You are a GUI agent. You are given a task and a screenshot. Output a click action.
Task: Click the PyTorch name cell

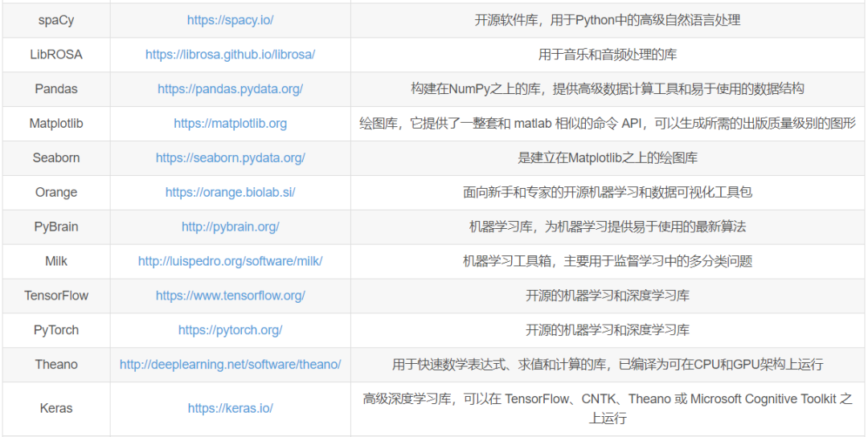[56, 330]
